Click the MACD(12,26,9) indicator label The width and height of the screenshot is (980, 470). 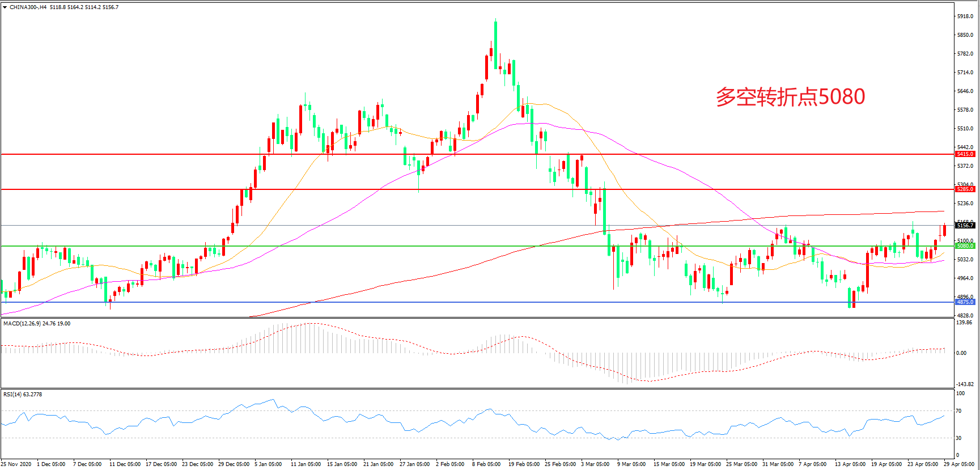[22, 324]
